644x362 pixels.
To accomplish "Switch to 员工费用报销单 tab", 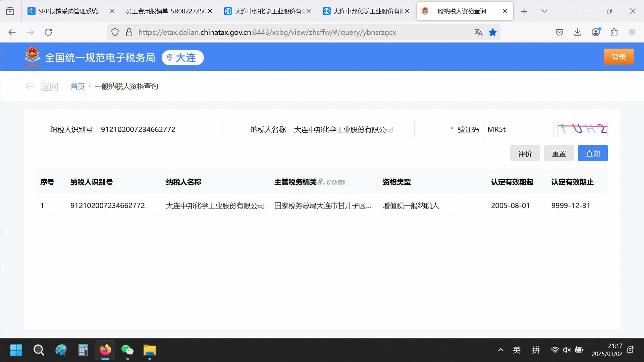I will tap(166, 11).
